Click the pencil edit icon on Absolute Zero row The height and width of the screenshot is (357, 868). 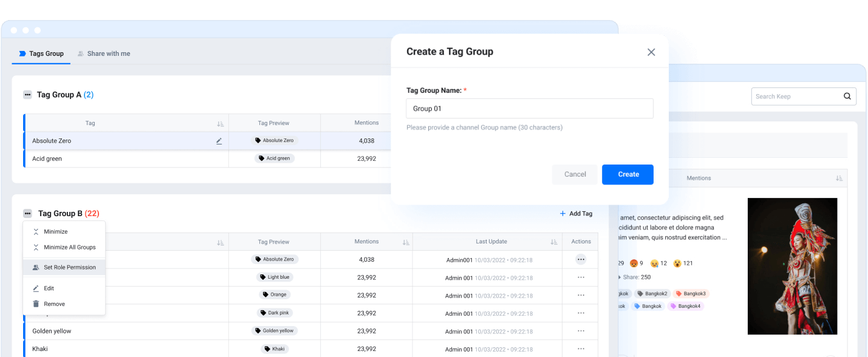point(219,141)
